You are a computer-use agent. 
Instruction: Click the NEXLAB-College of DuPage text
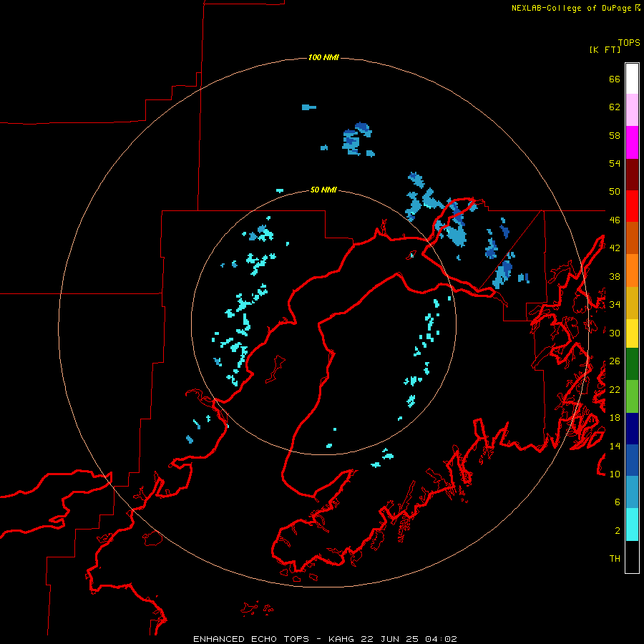point(571,8)
